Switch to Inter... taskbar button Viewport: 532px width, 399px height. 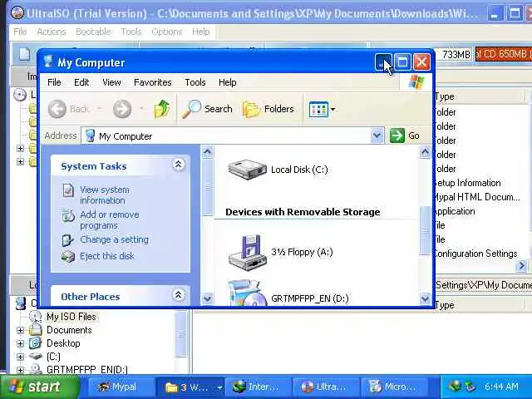tap(258, 387)
